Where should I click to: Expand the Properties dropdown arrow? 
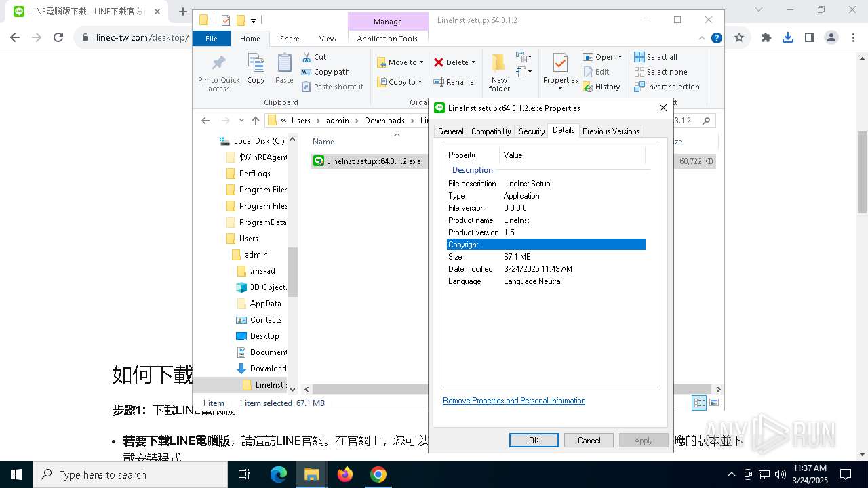[x=560, y=89]
